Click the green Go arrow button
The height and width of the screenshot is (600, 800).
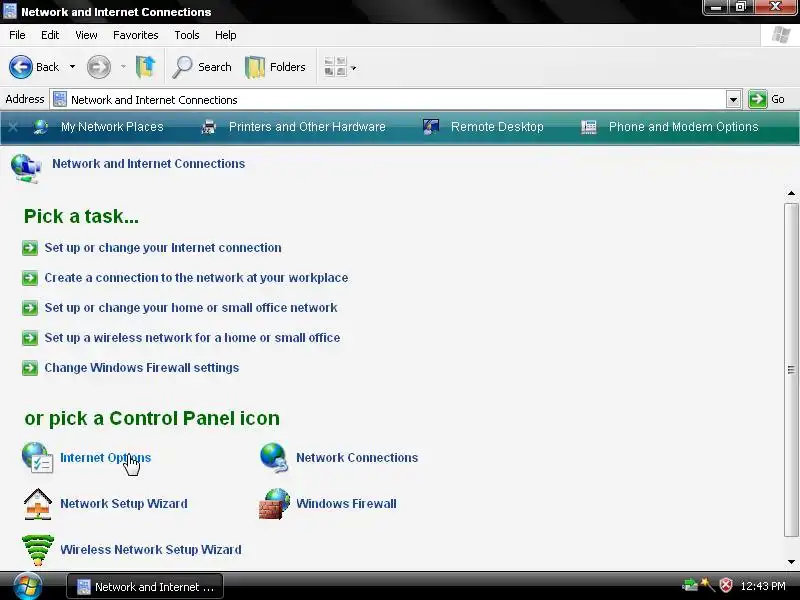(x=758, y=99)
